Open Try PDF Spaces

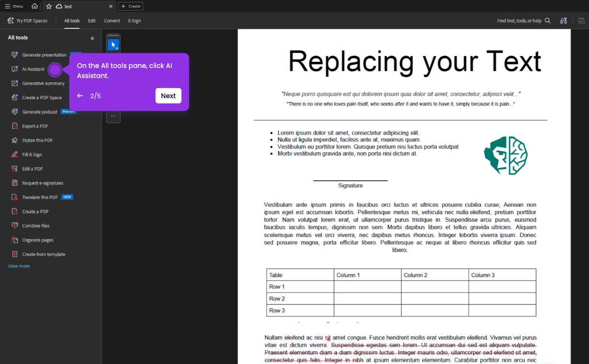click(x=27, y=21)
